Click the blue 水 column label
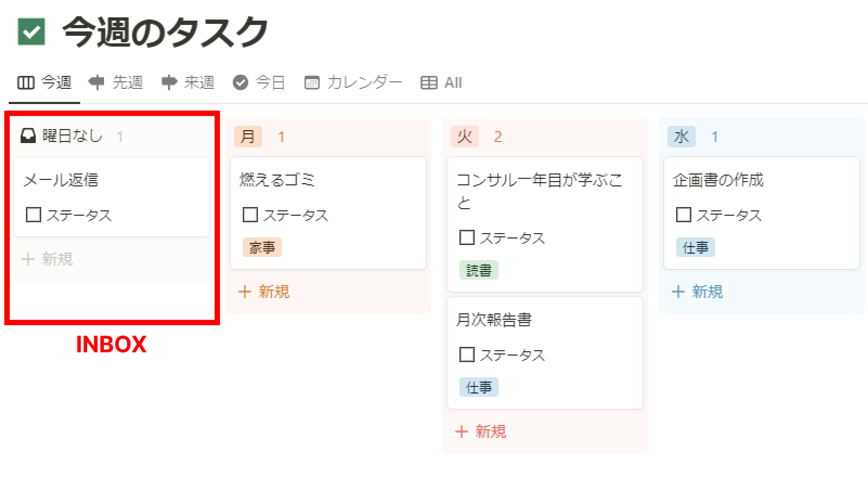 click(x=681, y=137)
